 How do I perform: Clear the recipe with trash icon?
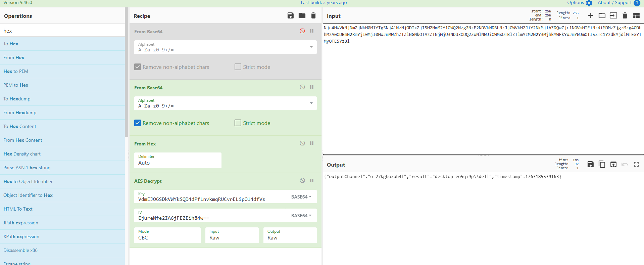(313, 15)
